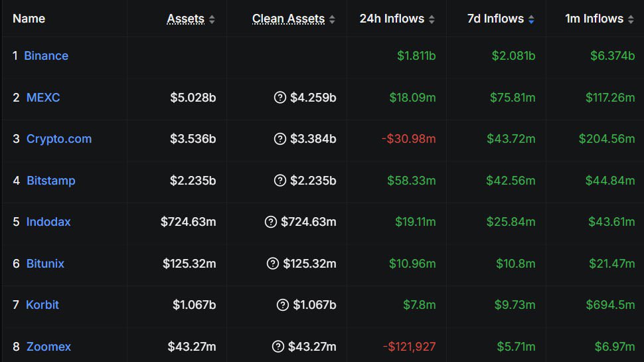
Task: Open the MEXC exchange page
Action: pos(43,98)
